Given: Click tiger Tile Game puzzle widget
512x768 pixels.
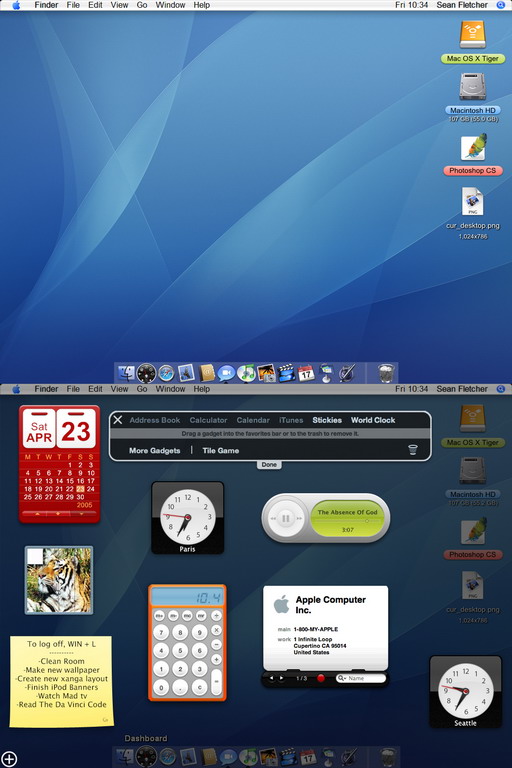Looking at the screenshot, I should click(59, 580).
